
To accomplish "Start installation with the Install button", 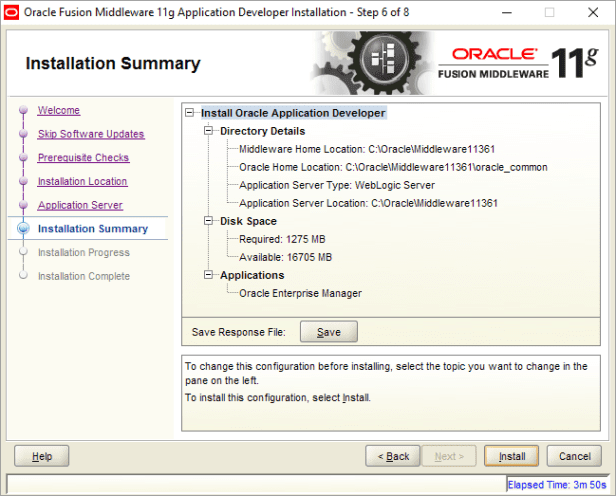I will pyautogui.click(x=512, y=456).
